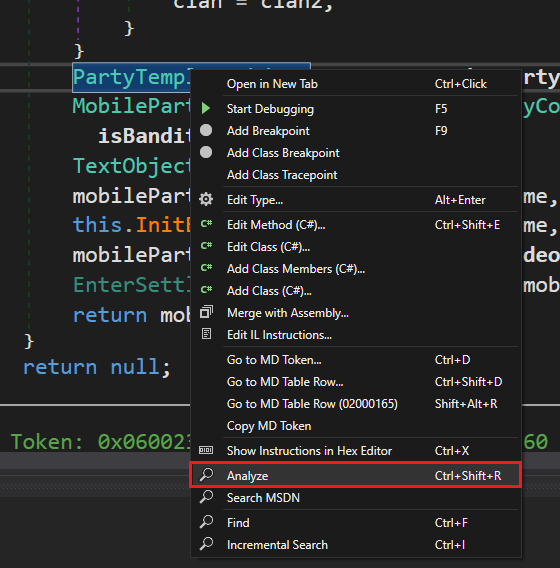Select Show Instructions in Hex Editor

356,451
